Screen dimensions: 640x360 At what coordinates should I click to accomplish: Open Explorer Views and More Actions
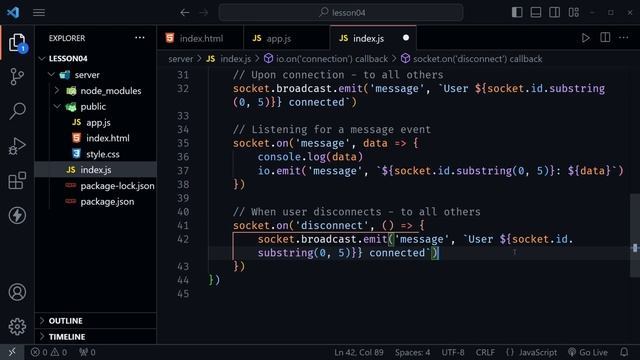point(140,38)
